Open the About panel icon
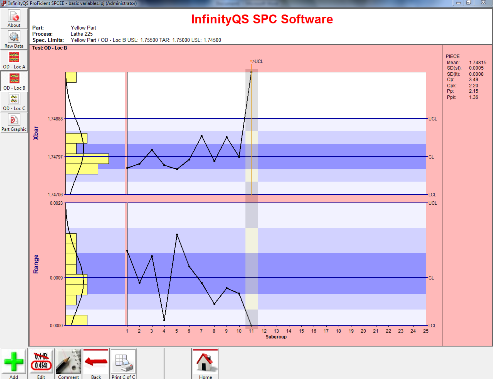The height and width of the screenshot is (379, 493). [x=14, y=19]
